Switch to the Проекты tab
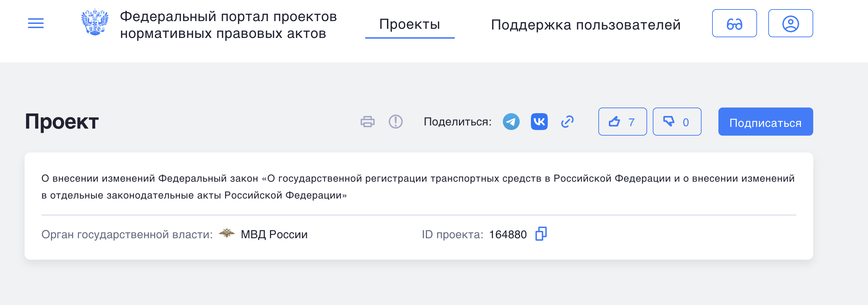 point(409,25)
